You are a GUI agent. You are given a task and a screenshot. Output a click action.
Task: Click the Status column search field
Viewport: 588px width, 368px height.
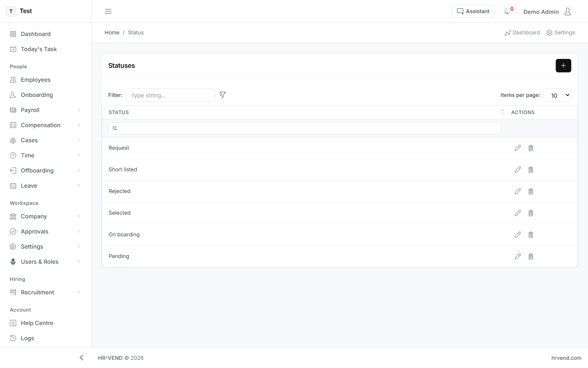click(305, 128)
